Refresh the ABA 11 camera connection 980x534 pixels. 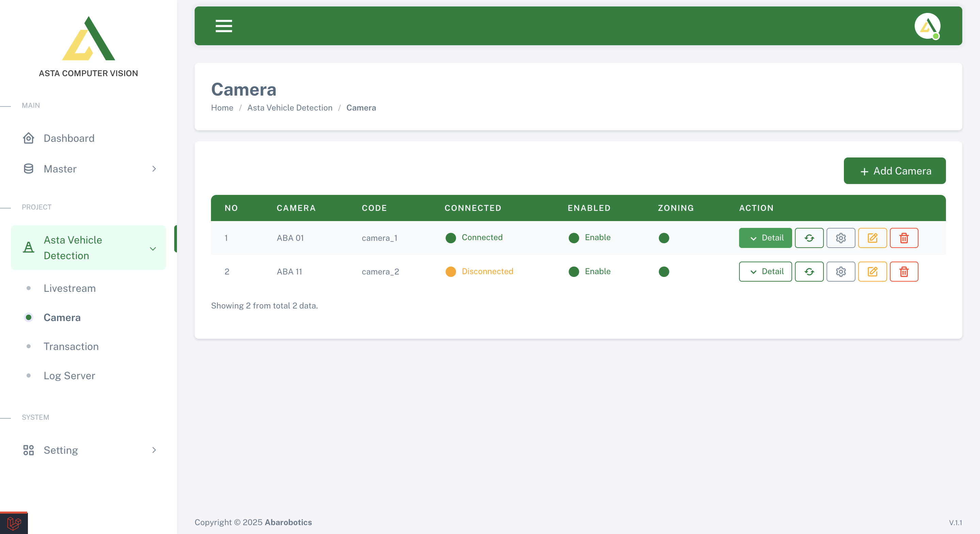[809, 271]
